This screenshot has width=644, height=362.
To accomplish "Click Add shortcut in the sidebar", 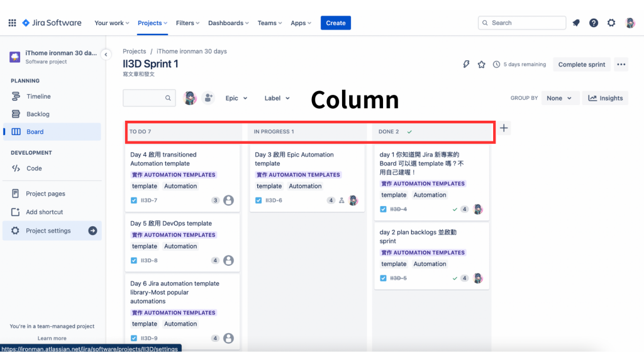I will pos(52,212).
